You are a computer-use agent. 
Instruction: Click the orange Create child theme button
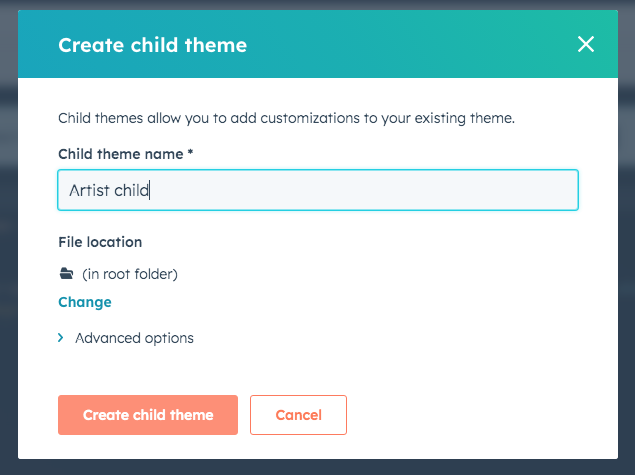148,415
